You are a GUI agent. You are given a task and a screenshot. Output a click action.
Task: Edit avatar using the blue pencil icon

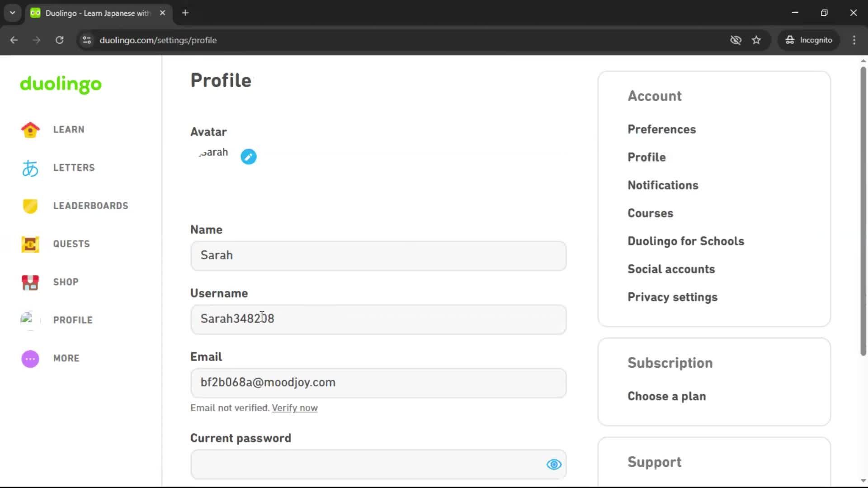point(248,156)
